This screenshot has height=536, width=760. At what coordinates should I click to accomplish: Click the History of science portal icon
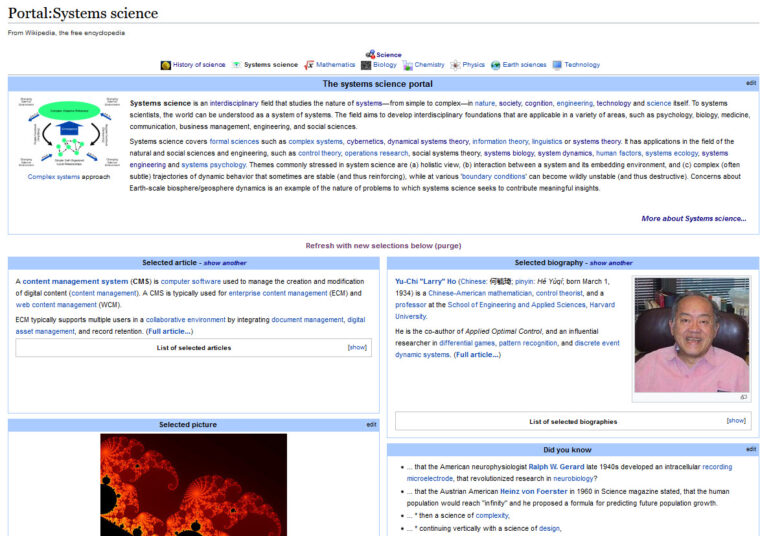click(166, 65)
